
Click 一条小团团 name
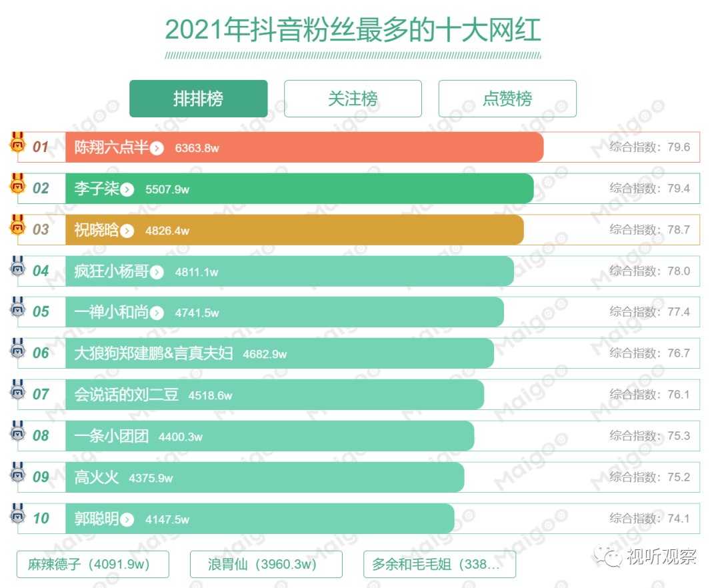[x=111, y=436]
